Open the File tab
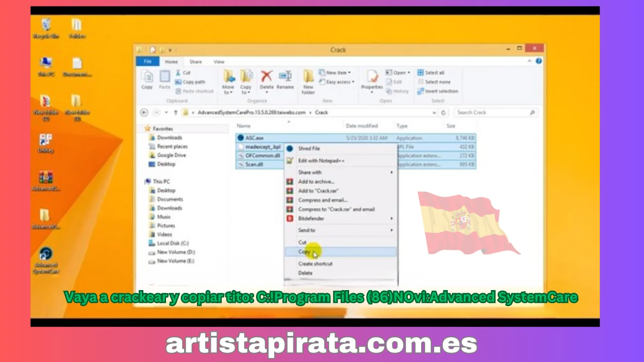 (x=148, y=61)
